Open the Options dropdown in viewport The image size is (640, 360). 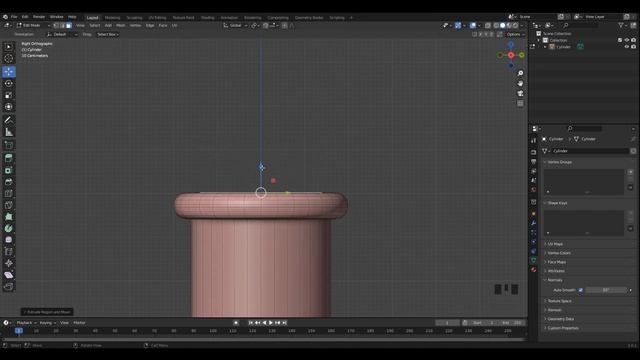515,35
